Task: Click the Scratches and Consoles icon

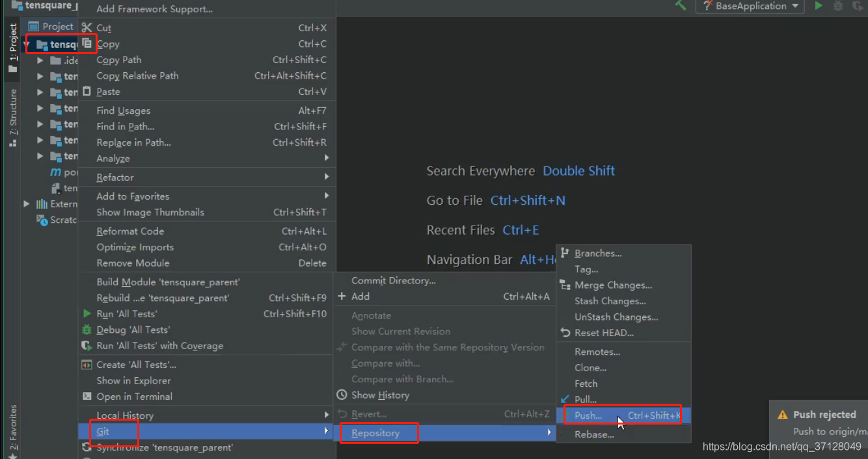Action: [x=42, y=220]
